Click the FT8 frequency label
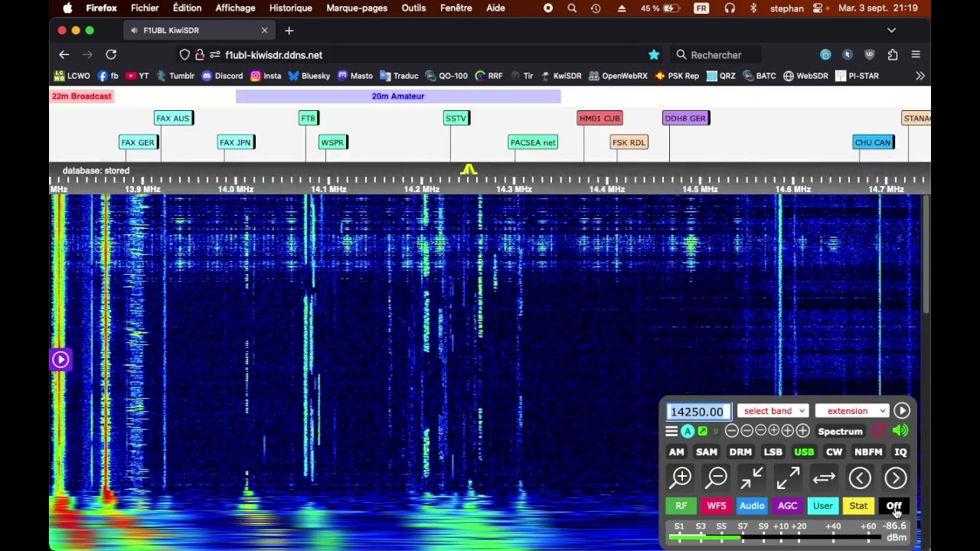 pos(308,119)
